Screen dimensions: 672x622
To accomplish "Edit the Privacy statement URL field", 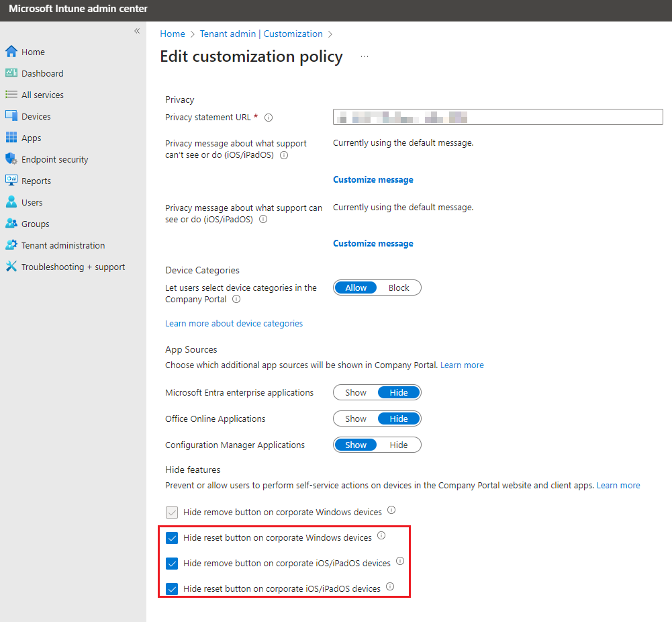I will point(497,116).
